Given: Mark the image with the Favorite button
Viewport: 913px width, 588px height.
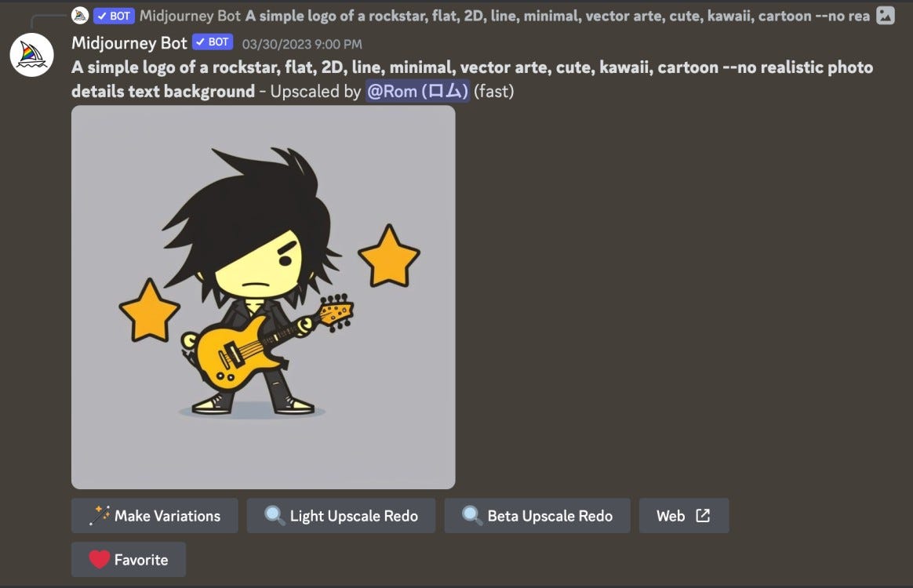Looking at the screenshot, I should click(x=129, y=560).
